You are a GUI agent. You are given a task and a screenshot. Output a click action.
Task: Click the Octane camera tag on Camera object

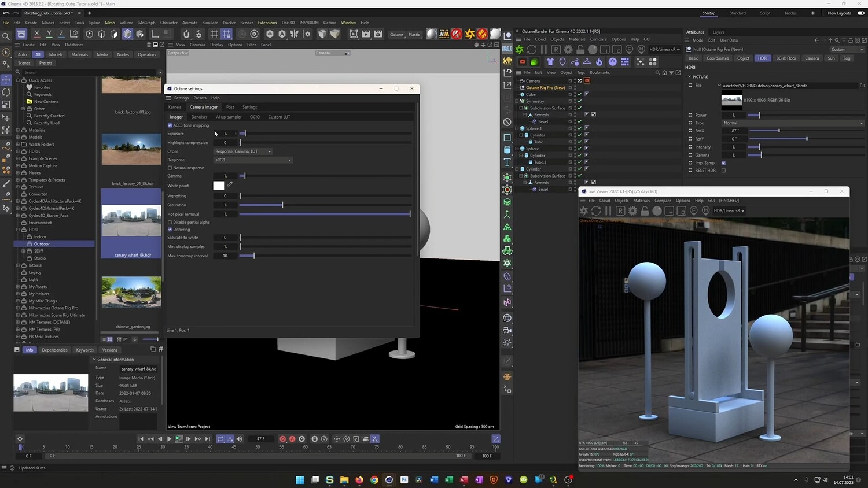(587, 80)
